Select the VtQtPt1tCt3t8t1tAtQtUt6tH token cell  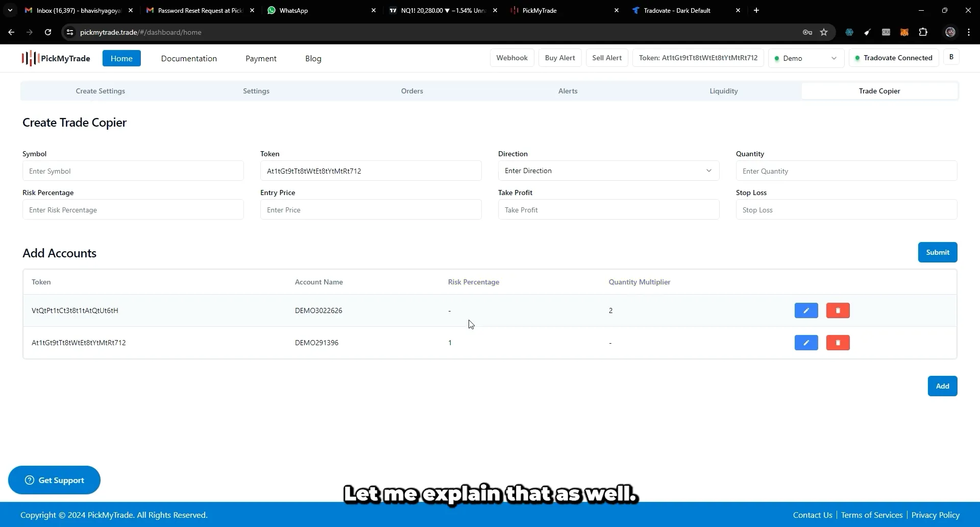(x=75, y=310)
